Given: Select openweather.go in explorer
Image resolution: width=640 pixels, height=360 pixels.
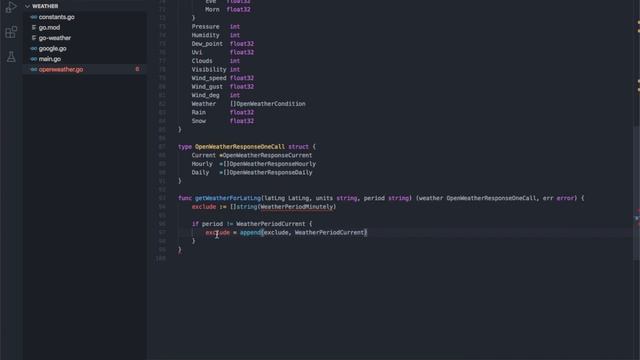Looking at the screenshot, I should [84, 69].
